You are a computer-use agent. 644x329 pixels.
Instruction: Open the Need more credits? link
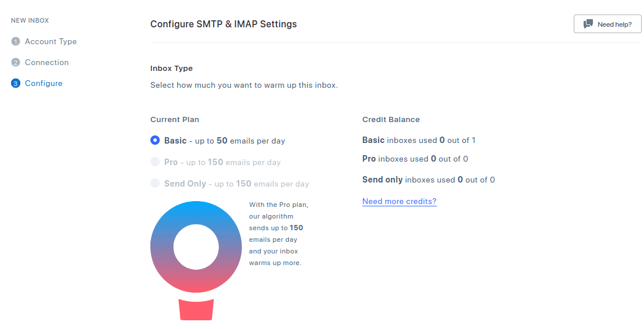click(x=399, y=202)
